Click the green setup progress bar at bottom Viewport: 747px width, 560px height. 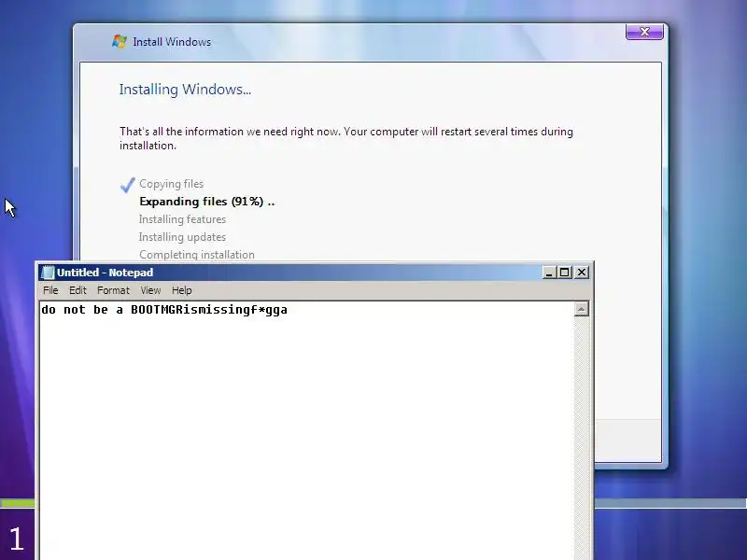point(18,503)
